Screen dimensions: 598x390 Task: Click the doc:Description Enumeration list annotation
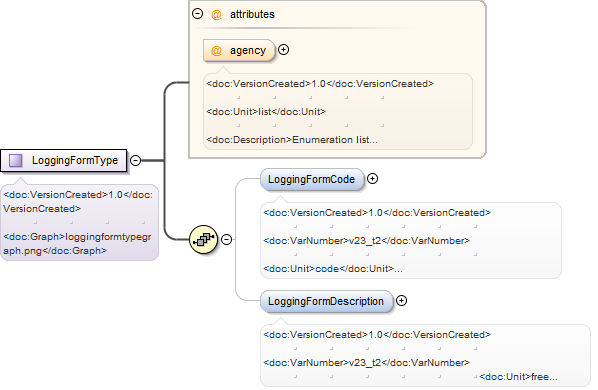click(292, 140)
